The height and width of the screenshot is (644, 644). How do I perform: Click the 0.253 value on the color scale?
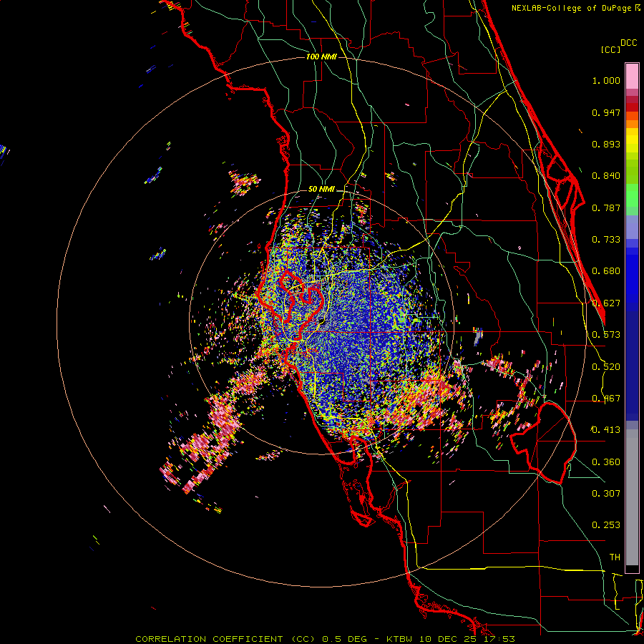pyautogui.click(x=606, y=525)
